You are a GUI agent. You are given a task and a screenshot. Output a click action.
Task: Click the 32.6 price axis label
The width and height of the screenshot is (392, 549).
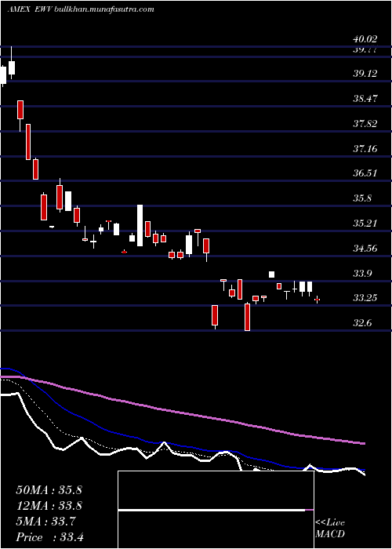coord(361,322)
